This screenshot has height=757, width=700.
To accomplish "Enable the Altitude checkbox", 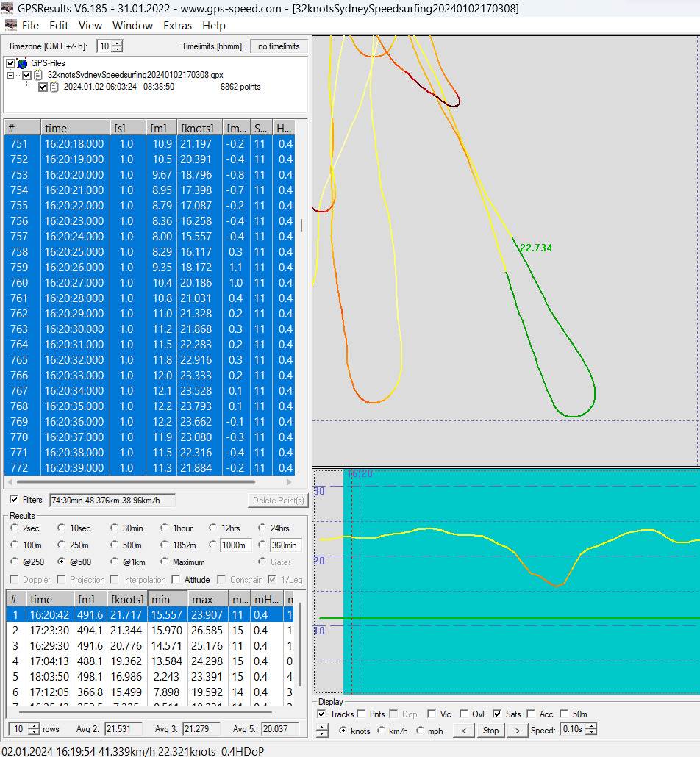I will 177,580.
